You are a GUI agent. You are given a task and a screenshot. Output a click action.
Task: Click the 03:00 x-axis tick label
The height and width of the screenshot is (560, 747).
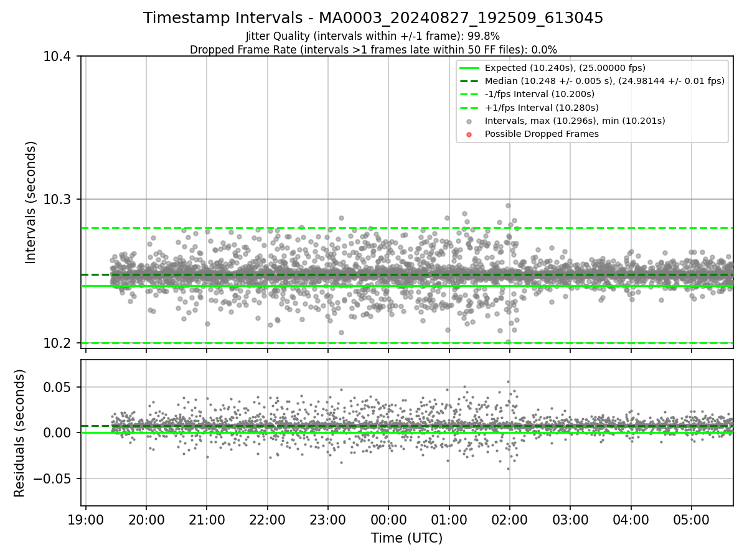[570, 520]
